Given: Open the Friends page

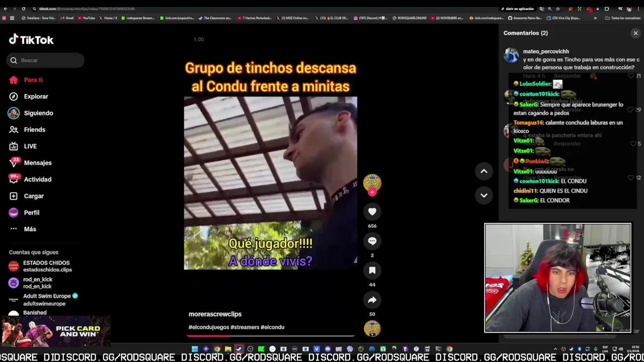Looking at the screenshot, I should tap(34, 130).
